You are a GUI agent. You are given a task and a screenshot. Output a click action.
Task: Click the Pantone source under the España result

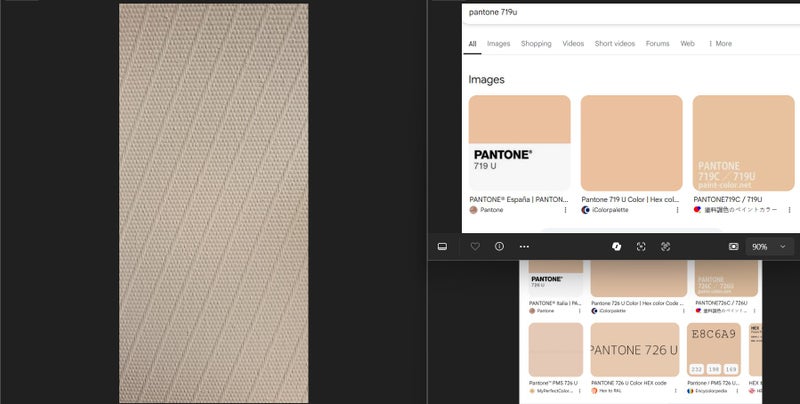click(491, 210)
